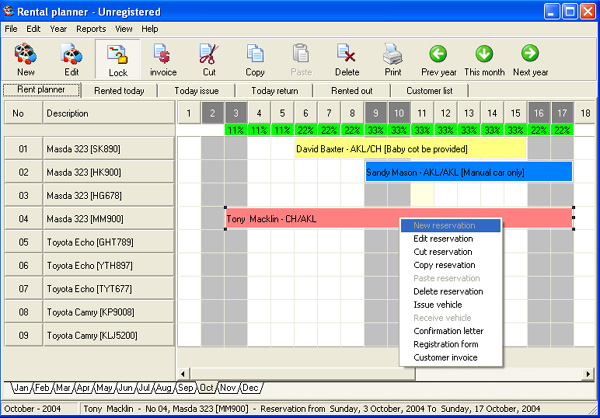Choose Confirmation letter from context menu

[x=448, y=331]
